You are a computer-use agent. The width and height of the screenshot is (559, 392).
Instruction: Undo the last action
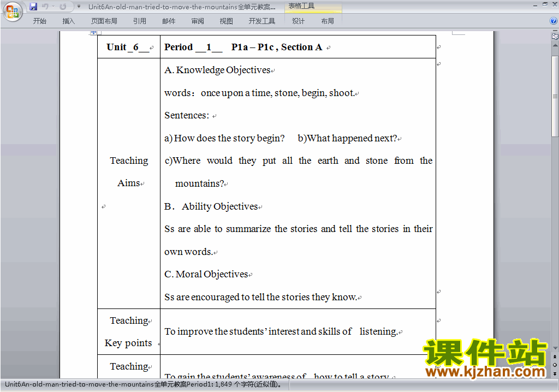point(45,7)
